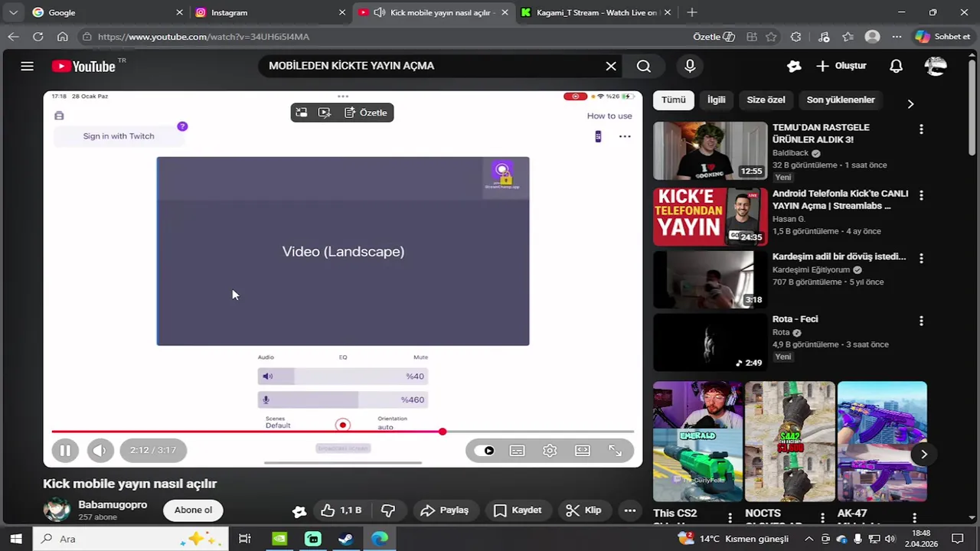Open options for the AK-47 short
This screenshot has height=551, width=980.
coord(915,518)
